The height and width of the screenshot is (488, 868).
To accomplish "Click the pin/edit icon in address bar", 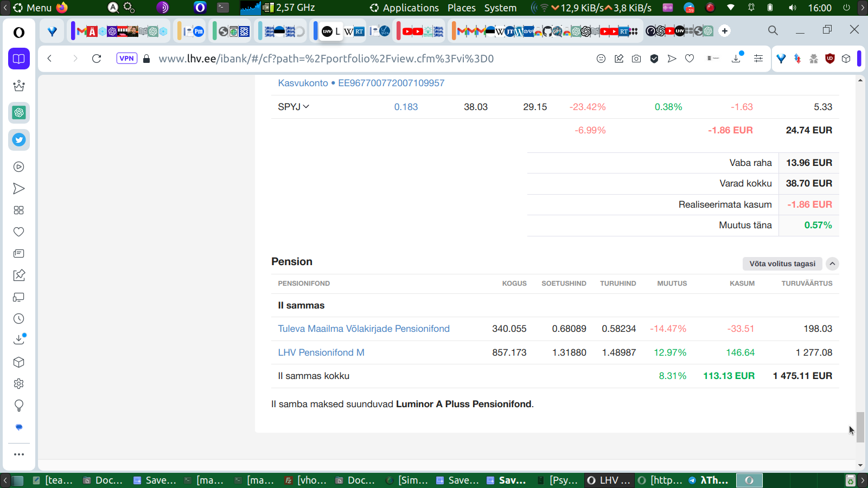I will [619, 59].
